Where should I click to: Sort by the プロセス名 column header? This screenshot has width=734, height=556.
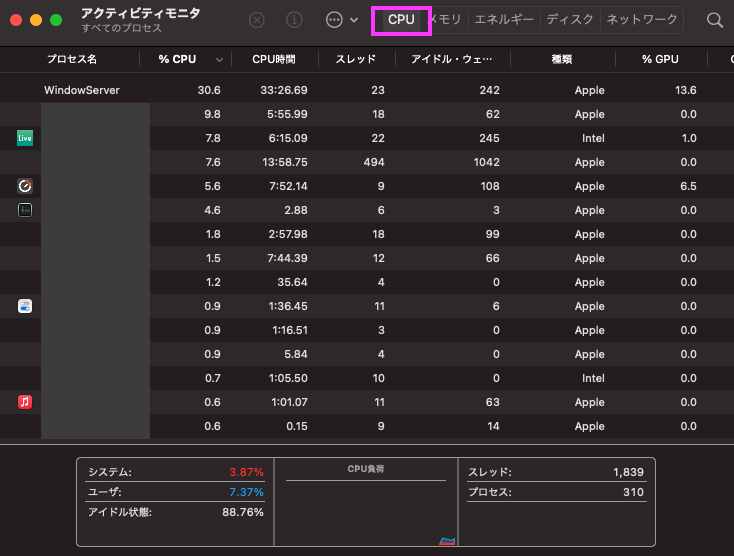coord(72,59)
